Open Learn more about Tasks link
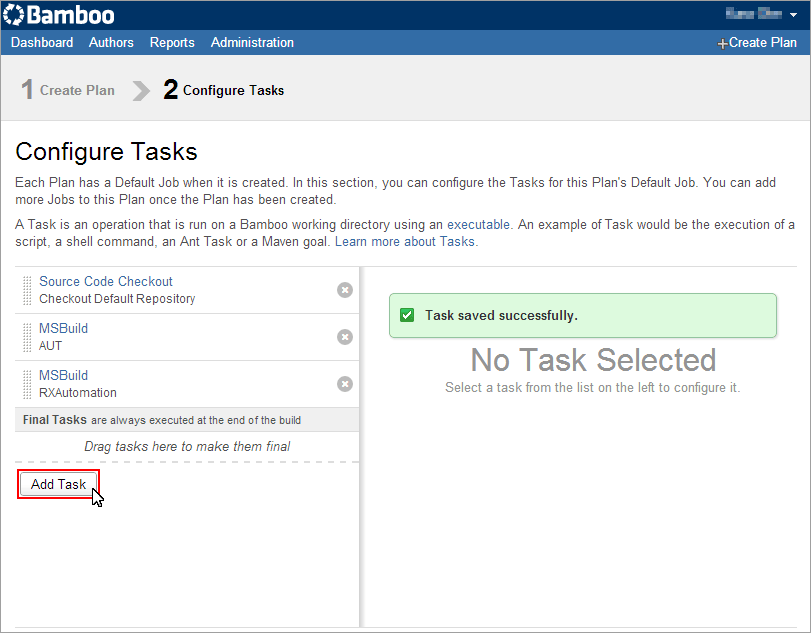Image resolution: width=811 pixels, height=633 pixels. [405, 242]
